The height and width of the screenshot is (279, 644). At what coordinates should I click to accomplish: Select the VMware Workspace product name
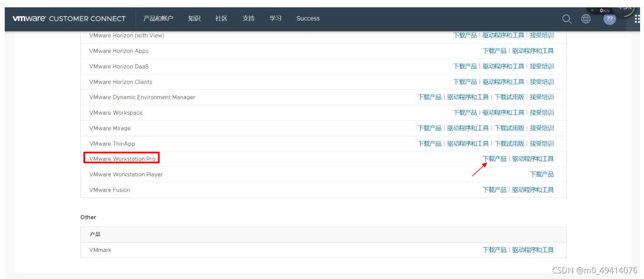click(116, 113)
